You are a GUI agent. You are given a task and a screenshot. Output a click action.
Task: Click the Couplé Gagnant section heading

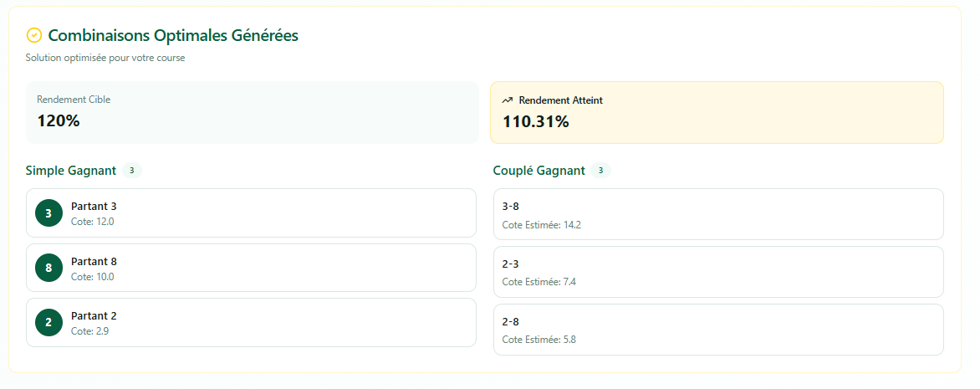pyautogui.click(x=539, y=171)
